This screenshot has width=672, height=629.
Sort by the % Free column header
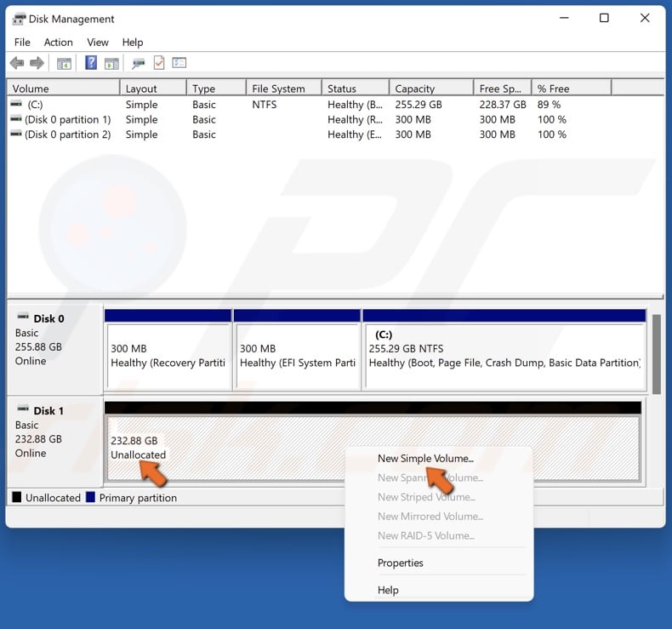pyautogui.click(x=572, y=89)
